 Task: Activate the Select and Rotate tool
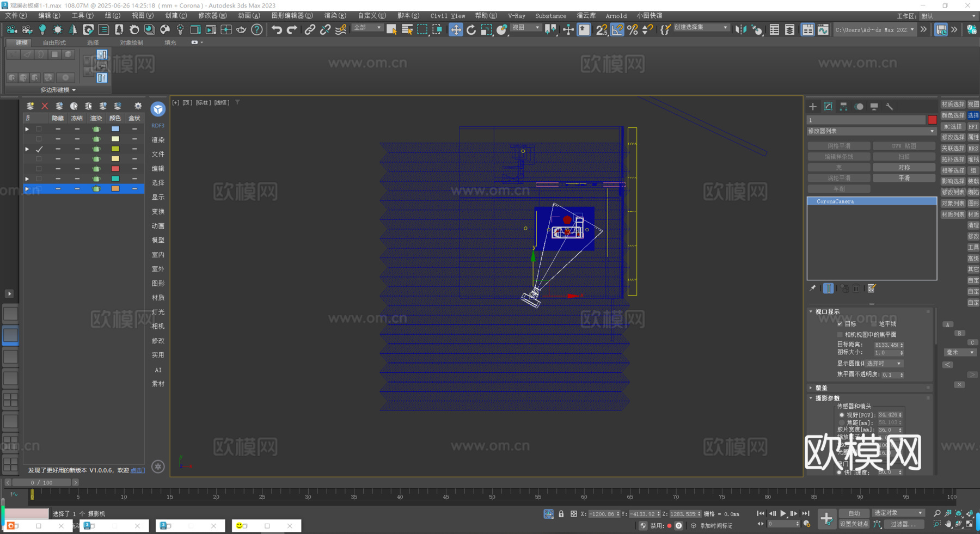[x=471, y=29]
